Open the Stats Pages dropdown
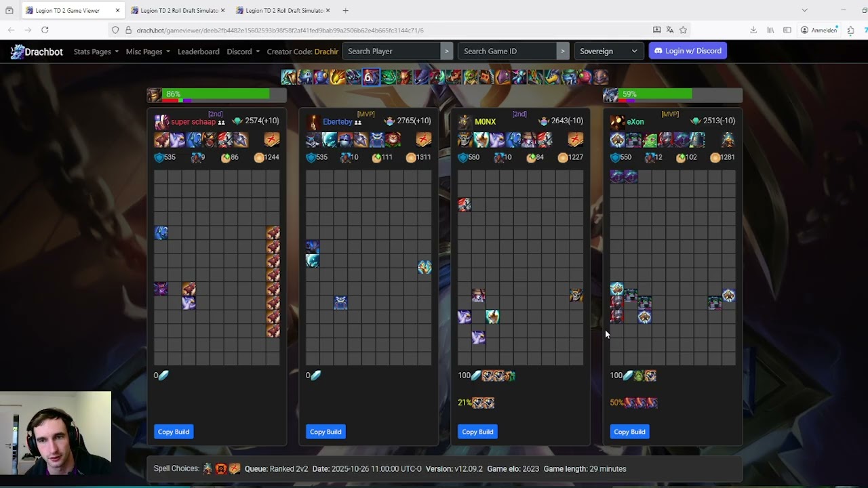 (x=96, y=52)
